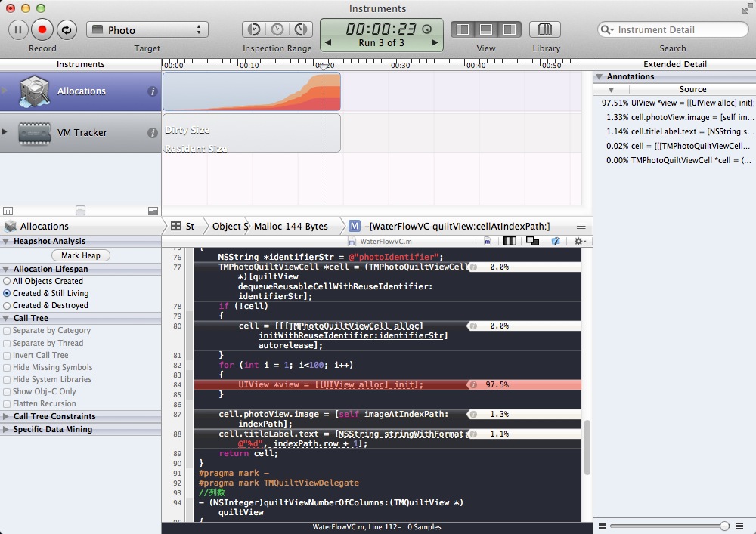Viewport: 756px width, 534px height.
Task: Toggle the right Extended Detail pane view
Action: pyautogui.click(x=510, y=30)
